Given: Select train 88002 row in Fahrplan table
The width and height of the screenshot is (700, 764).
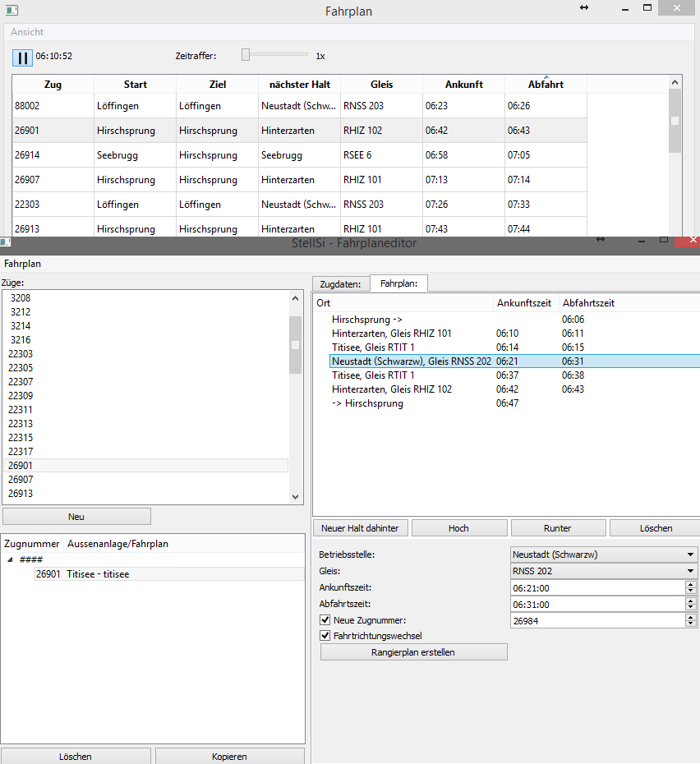Looking at the screenshot, I should [x=299, y=106].
